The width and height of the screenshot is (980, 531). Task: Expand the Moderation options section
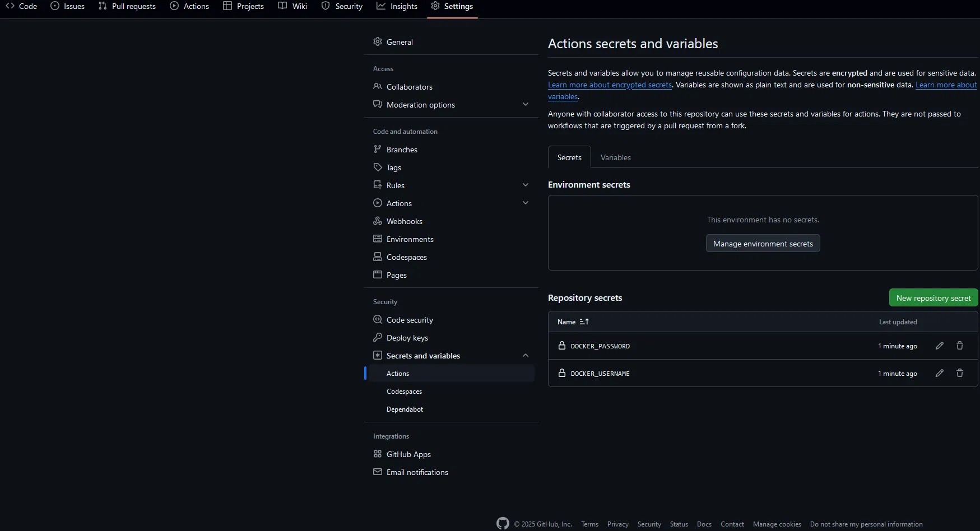pos(525,104)
